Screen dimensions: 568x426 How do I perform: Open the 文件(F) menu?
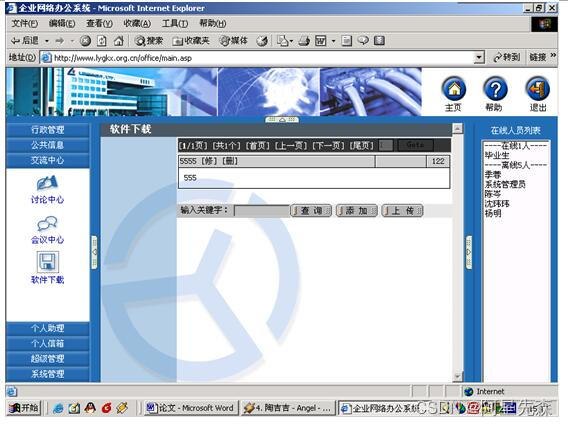point(24,24)
